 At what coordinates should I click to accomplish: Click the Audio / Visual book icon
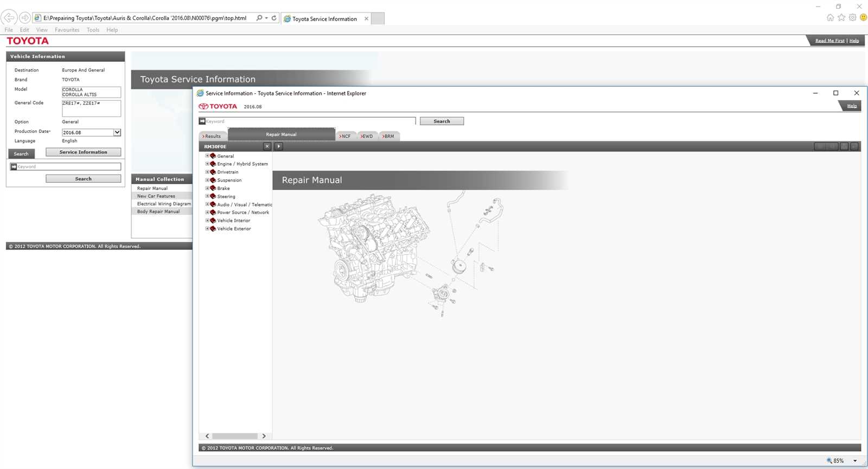coord(213,204)
